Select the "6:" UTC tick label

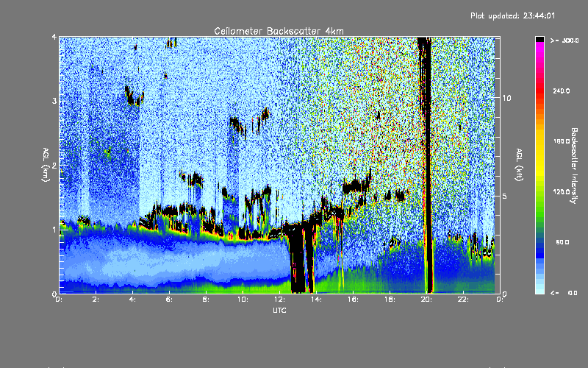click(x=169, y=300)
